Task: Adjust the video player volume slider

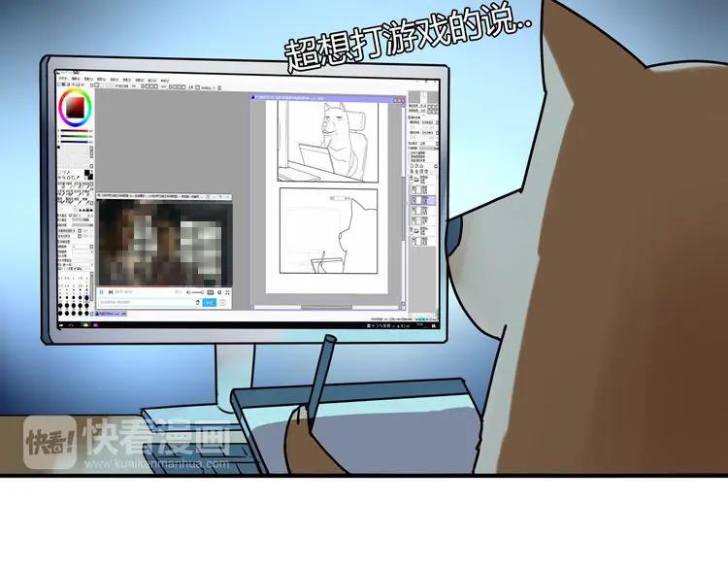Action: click(x=197, y=292)
